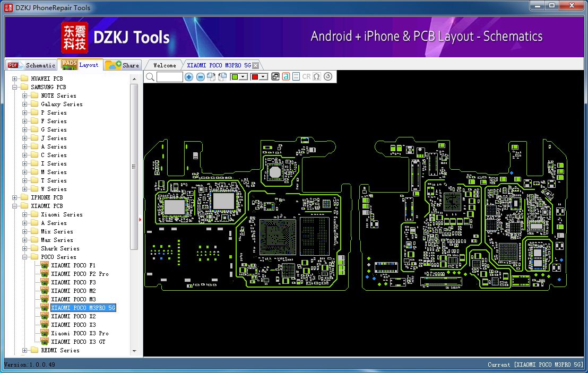Image resolution: width=588 pixels, height=373 pixels.
Task: Open XIAOMI POCO X2 layout
Action: tap(73, 316)
